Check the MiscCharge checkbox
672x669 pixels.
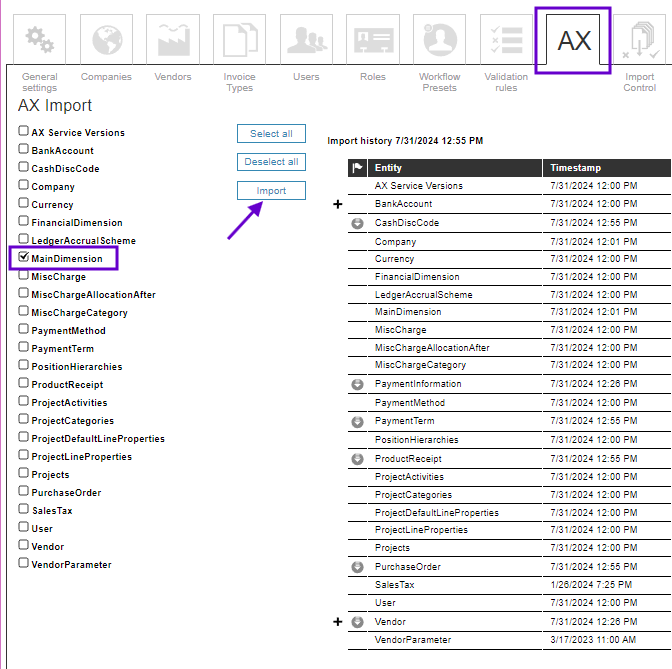(x=24, y=275)
